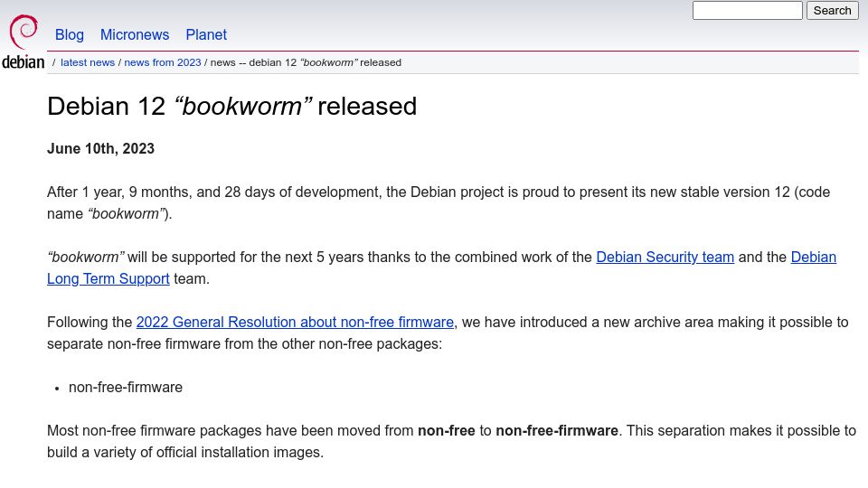Click the 'debian' wordmark under the logo
The image size is (868, 488).
(24, 61)
